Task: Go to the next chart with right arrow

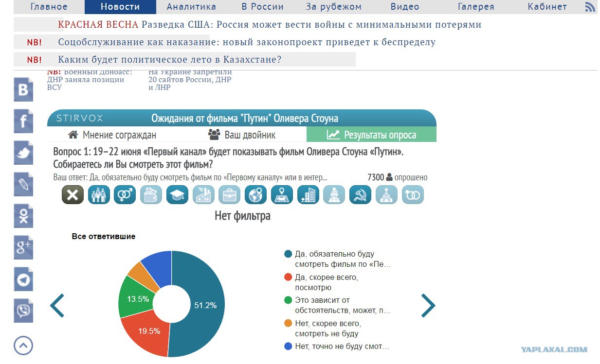Action: tap(428, 305)
